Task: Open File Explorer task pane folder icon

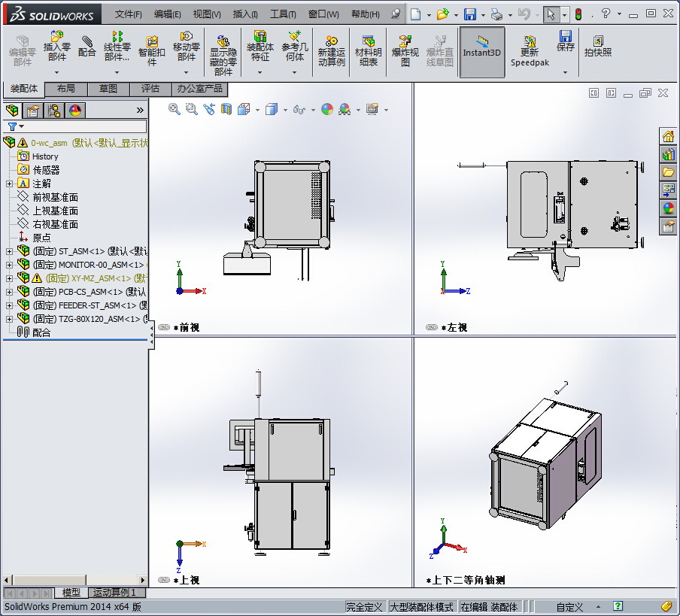Action: point(668,172)
